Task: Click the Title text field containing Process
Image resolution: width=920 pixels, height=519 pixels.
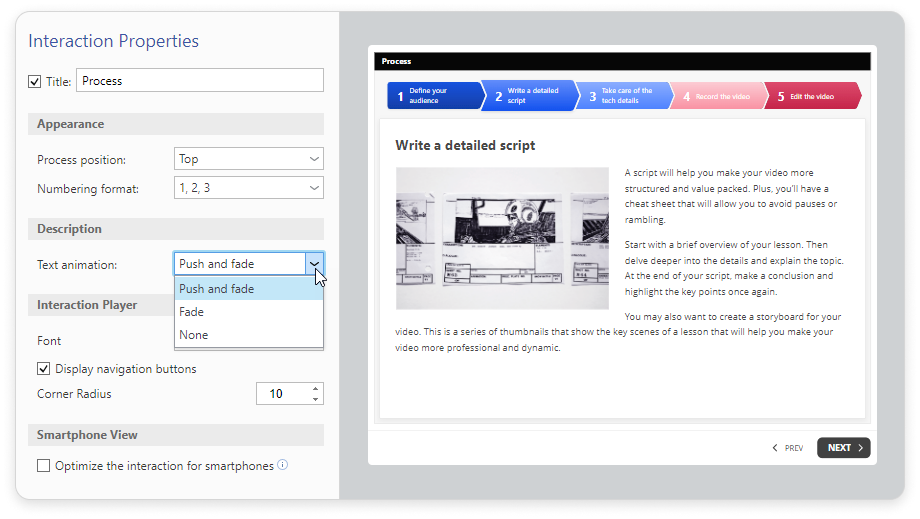Action: 199,80
